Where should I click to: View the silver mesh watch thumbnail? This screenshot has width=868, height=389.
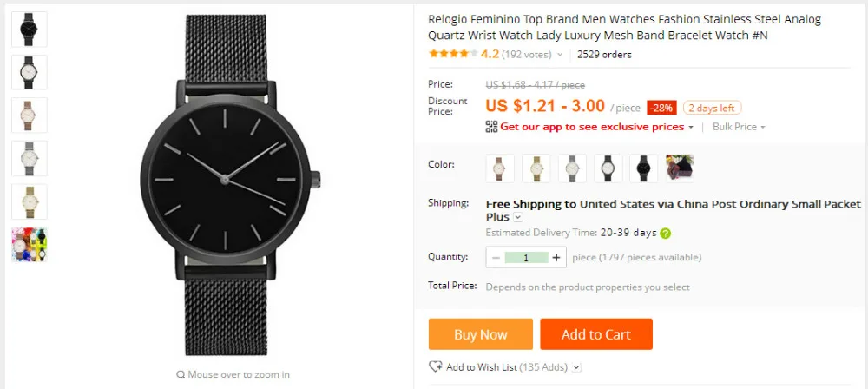click(30, 159)
